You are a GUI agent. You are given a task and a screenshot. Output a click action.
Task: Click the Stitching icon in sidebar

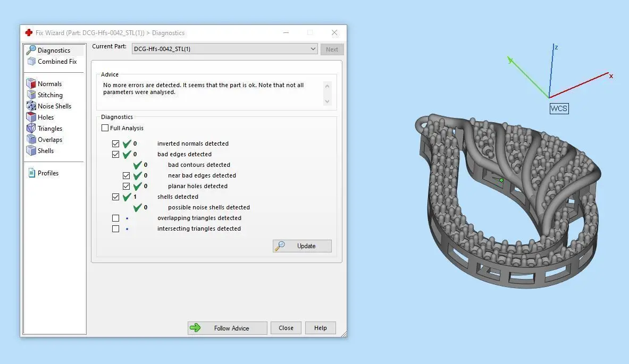31,95
